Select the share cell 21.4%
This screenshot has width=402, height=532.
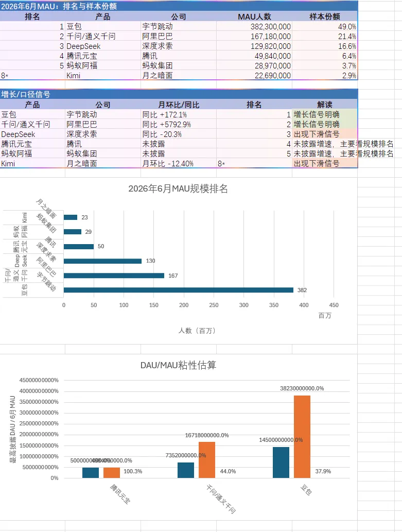(325, 36)
